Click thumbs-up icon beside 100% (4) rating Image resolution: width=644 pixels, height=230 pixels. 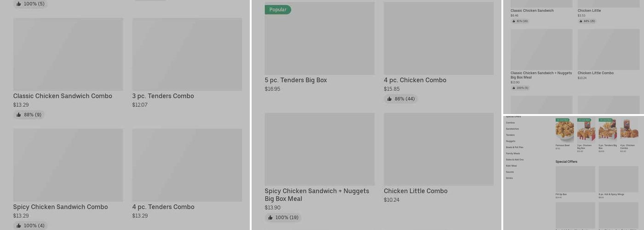(19, 226)
